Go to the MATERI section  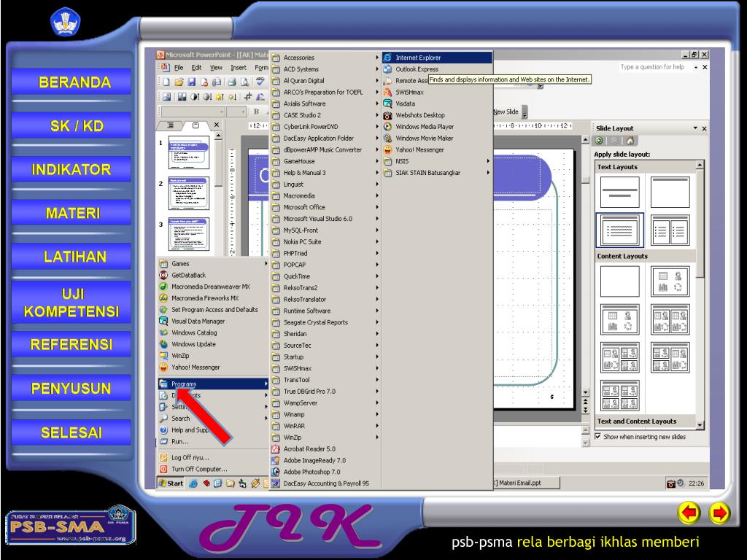pos(71,212)
